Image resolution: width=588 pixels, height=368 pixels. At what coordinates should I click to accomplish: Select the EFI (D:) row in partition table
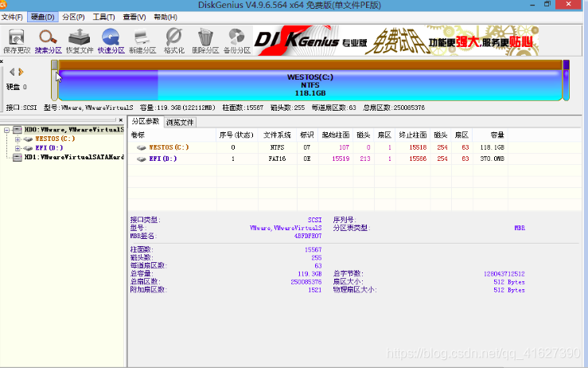pyautogui.click(x=317, y=159)
